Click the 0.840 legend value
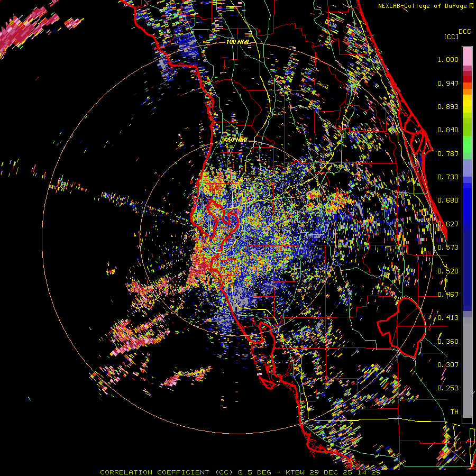This screenshot has width=476, height=476. pyautogui.click(x=448, y=130)
